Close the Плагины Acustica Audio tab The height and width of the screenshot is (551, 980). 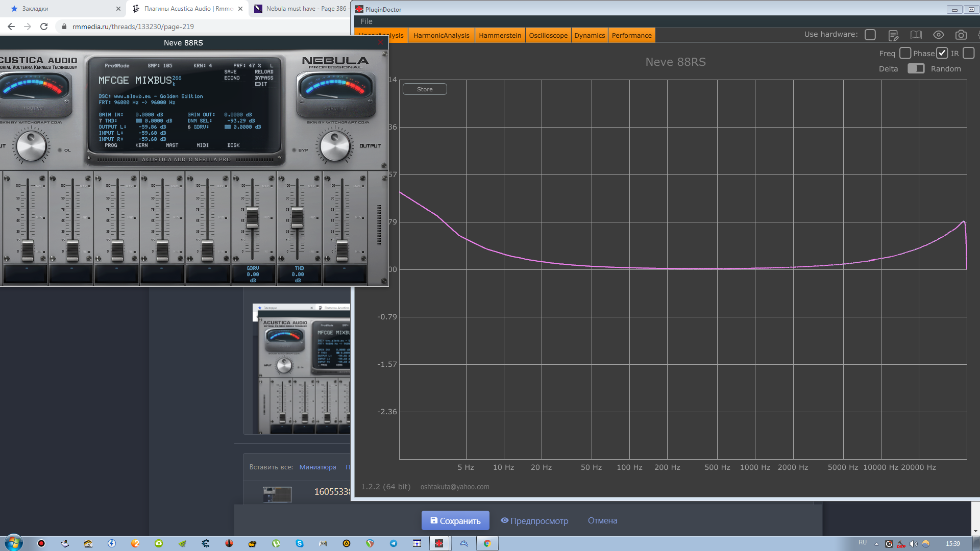click(240, 9)
